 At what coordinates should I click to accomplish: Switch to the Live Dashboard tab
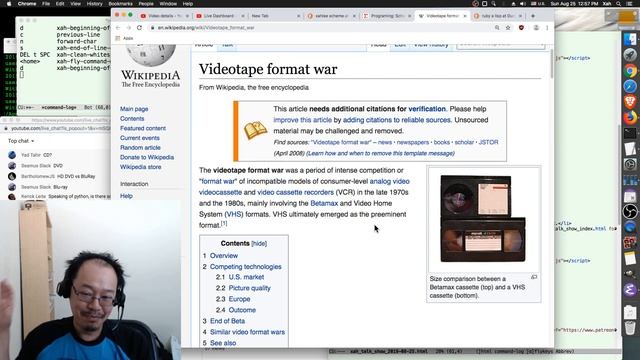coord(219,16)
